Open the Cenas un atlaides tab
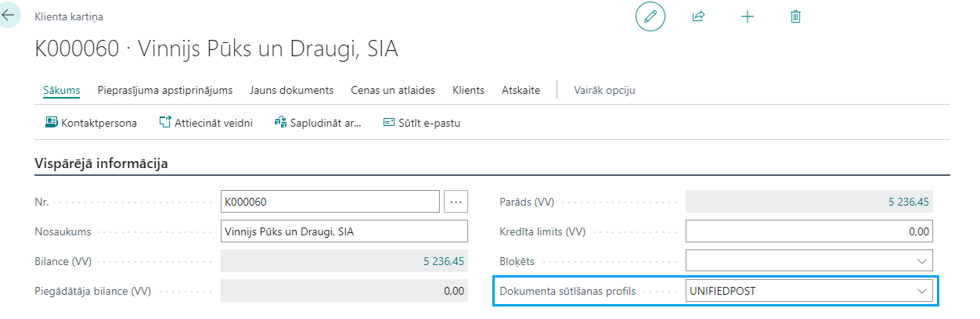 click(x=393, y=90)
